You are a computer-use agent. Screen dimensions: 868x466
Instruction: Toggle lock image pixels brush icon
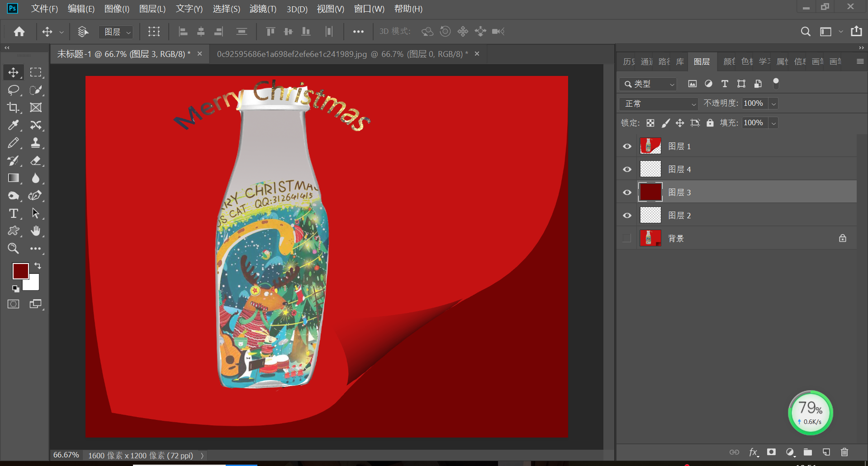click(x=666, y=123)
